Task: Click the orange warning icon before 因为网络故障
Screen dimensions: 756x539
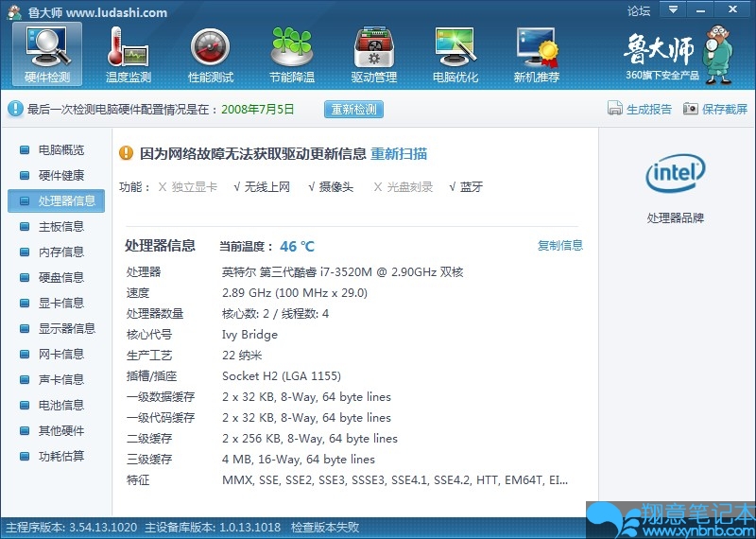Action: click(x=126, y=153)
